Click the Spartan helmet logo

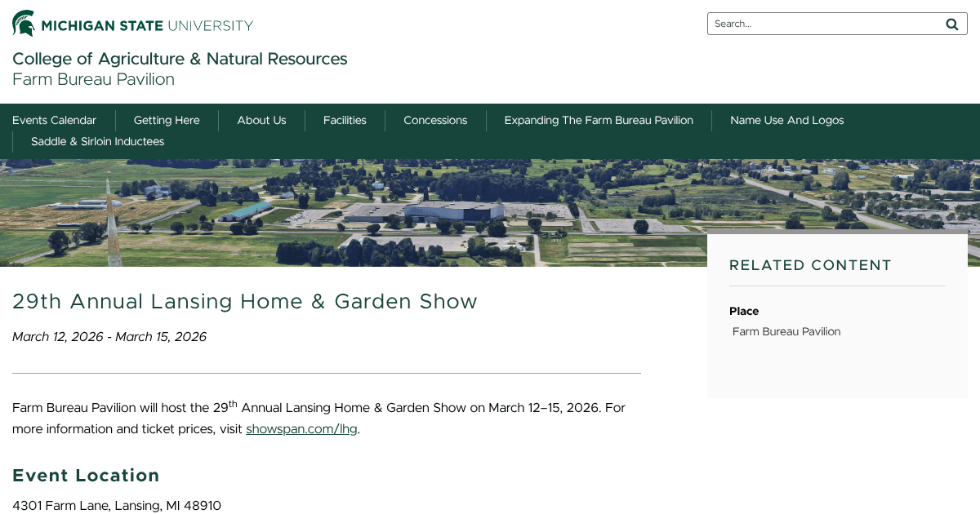24,23
